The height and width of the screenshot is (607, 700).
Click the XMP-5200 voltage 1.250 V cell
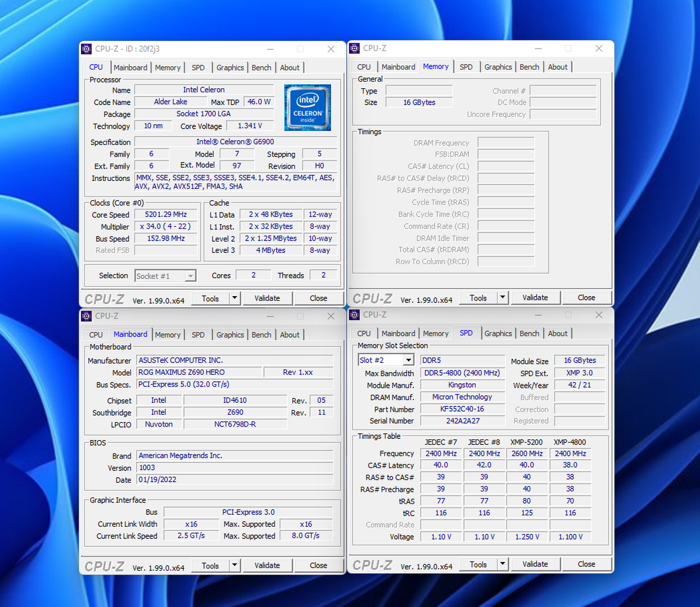(x=527, y=537)
